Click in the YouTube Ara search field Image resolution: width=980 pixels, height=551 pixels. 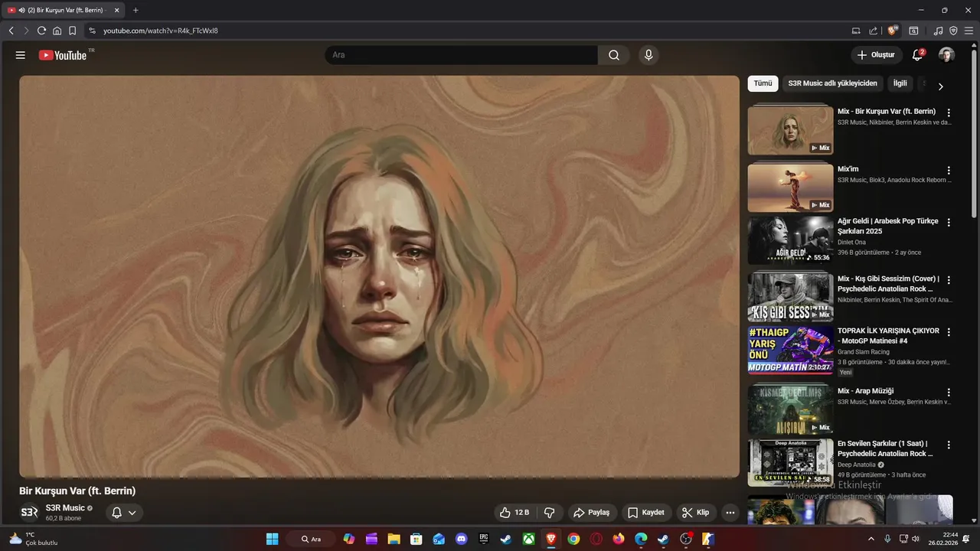pos(462,55)
